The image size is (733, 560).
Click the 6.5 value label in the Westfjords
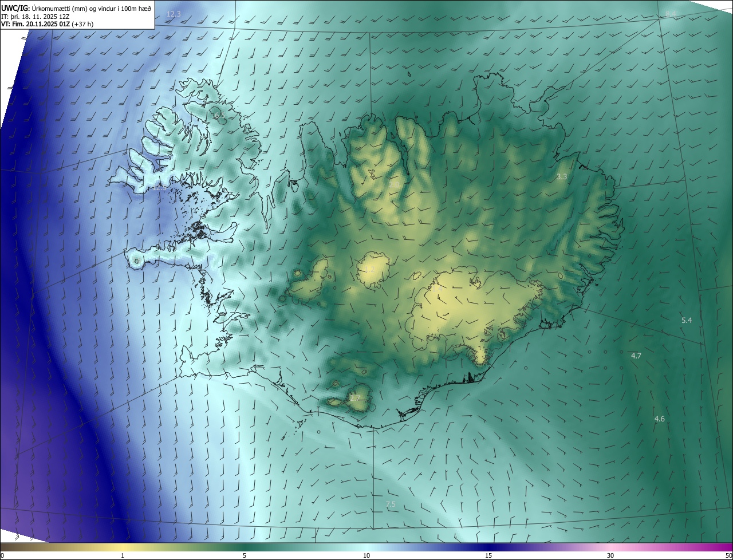[219, 116]
